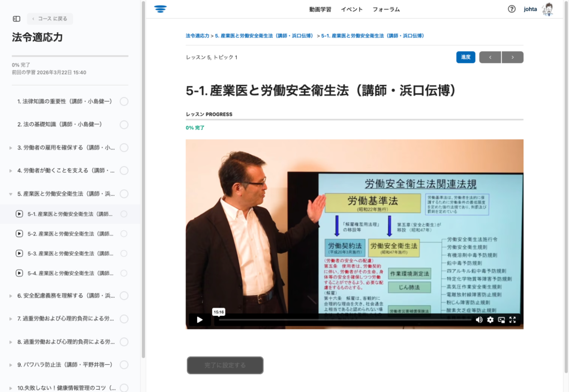The image size is (569, 392).
Task: Enable picture-in-picture mode on video
Action: tap(501, 320)
